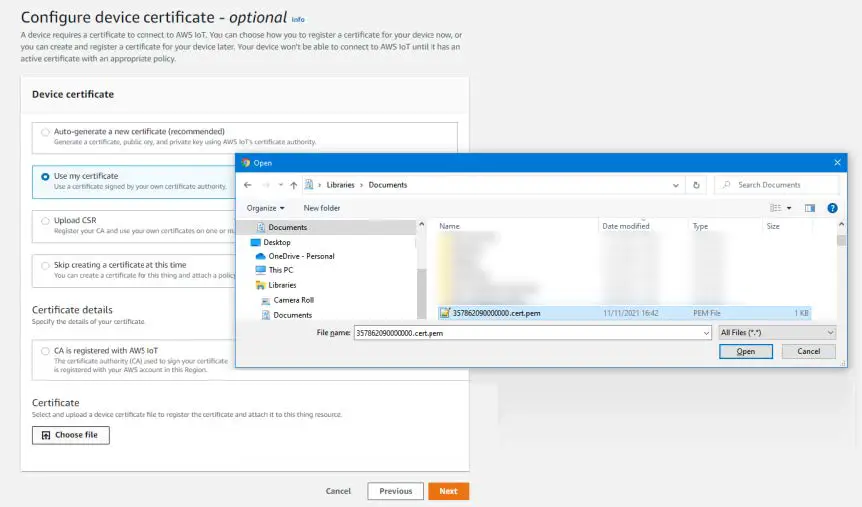Go up one folder level
Image resolution: width=862 pixels, height=507 pixels.
294,185
